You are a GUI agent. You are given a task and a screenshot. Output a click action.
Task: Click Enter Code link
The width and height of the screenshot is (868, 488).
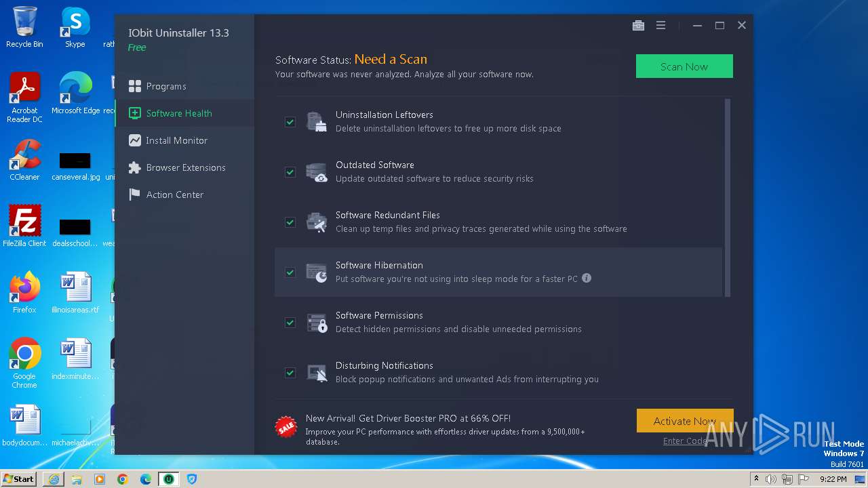pos(685,441)
